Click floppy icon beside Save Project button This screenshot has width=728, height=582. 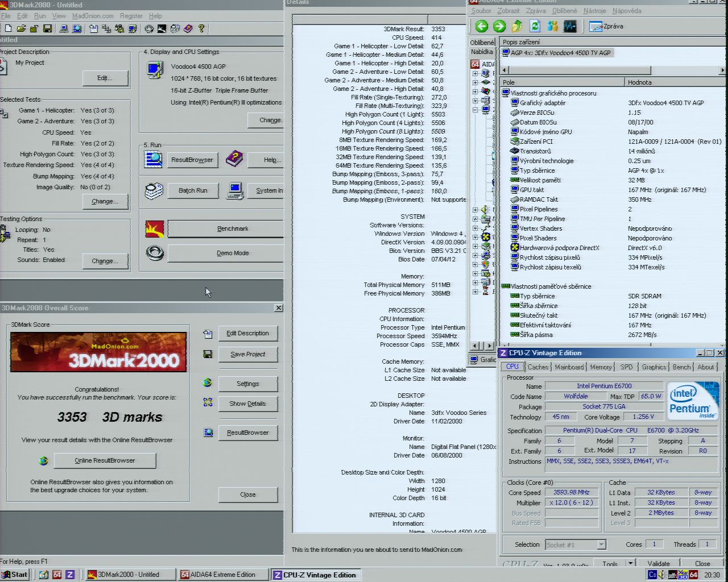coord(208,354)
